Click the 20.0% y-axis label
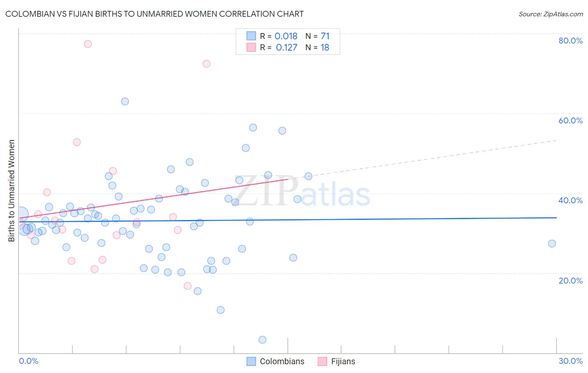Viewport: 588px width, 373px height. point(570,281)
